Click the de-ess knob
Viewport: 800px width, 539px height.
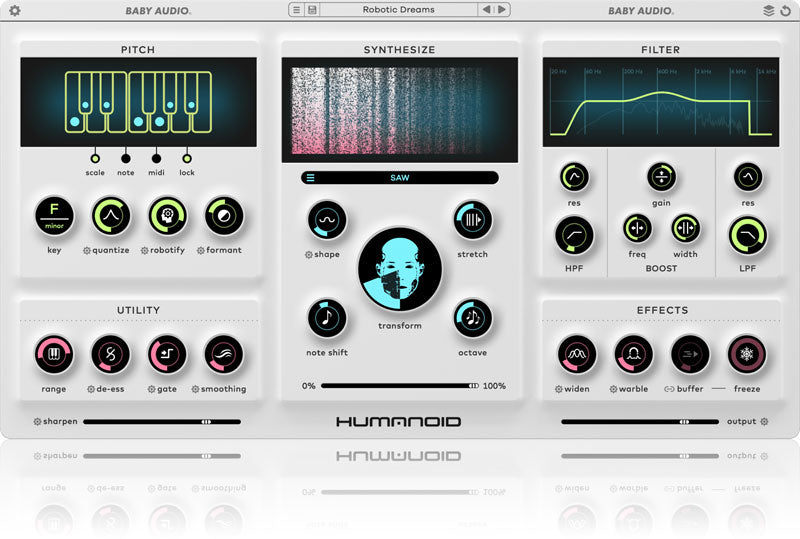point(111,354)
